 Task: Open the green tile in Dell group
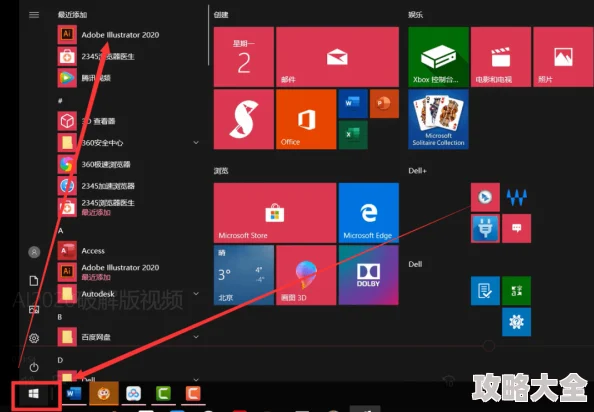(x=516, y=291)
